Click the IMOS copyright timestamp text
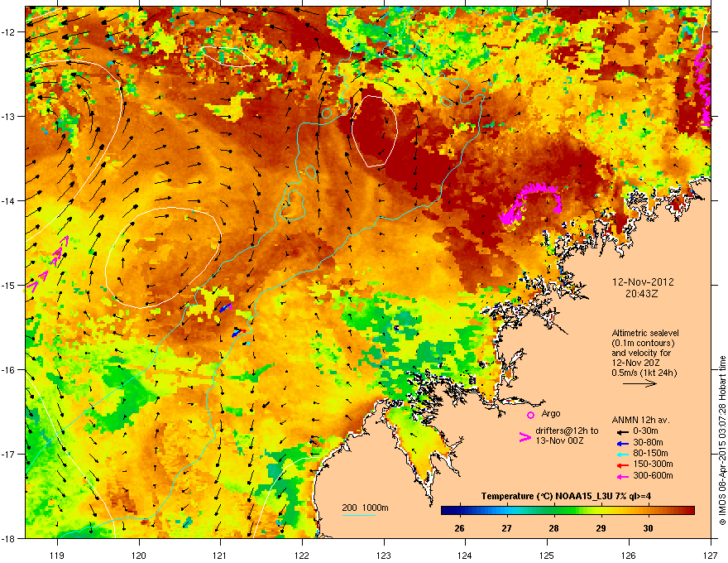Image resolution: width=728 pixels, height=563 pixels. [x=722, y=440]
